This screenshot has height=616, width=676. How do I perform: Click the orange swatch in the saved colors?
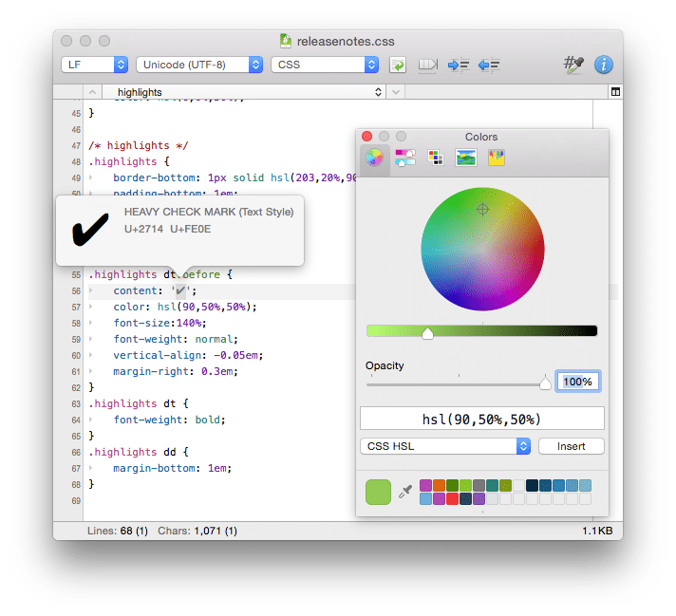point(440,485)
